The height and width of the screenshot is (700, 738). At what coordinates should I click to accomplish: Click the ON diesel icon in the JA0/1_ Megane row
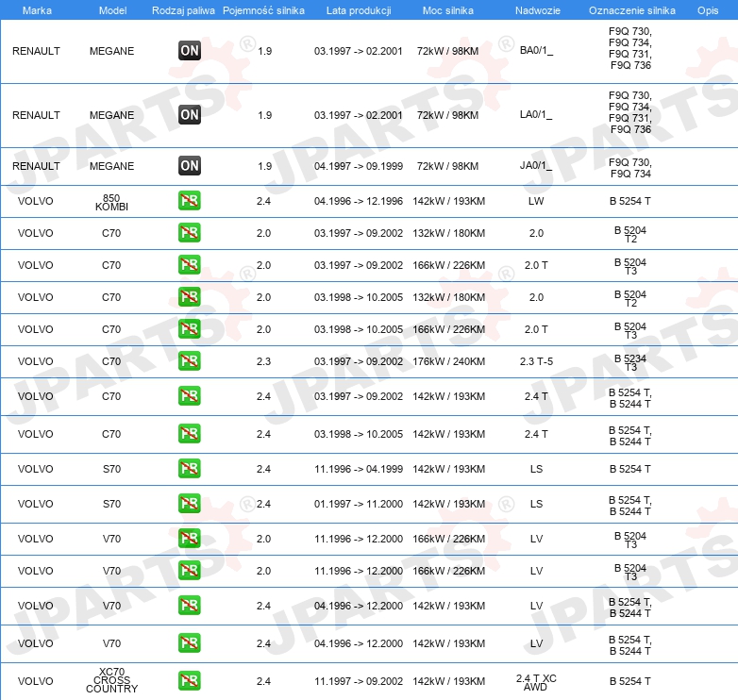[x=190, y=166]
